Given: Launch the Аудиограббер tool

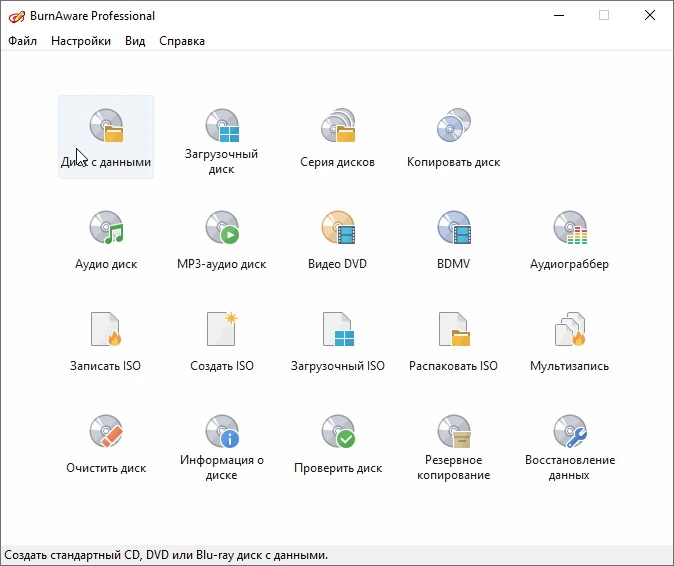Looking at the screenshot, I should (570, 239).
